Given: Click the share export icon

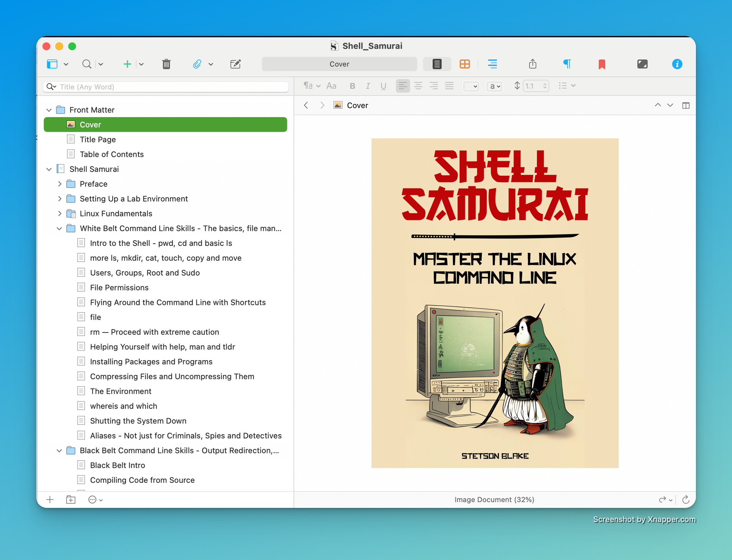Looking at the screenshot, I should [533, 64].
